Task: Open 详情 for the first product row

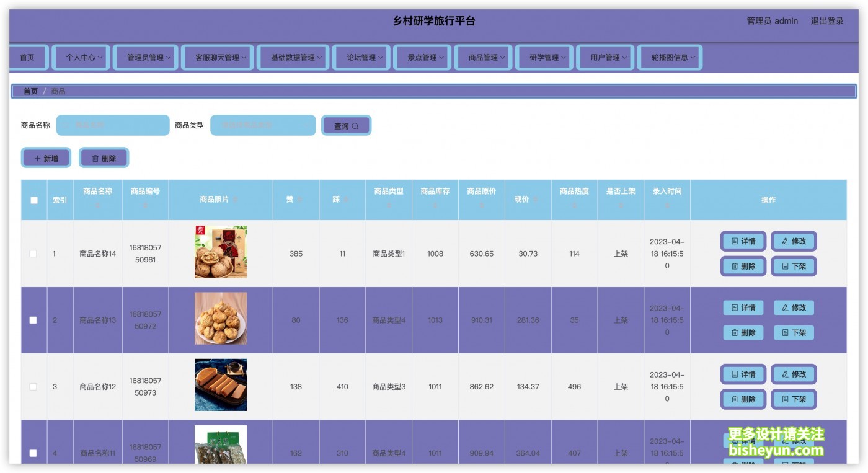Action: (x=743, y=241)
